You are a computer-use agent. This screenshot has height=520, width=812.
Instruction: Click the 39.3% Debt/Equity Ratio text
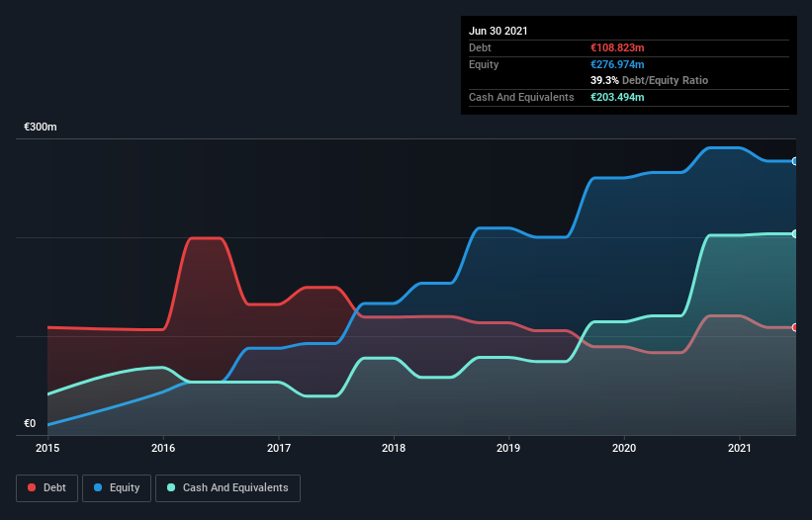pos(650,80)
